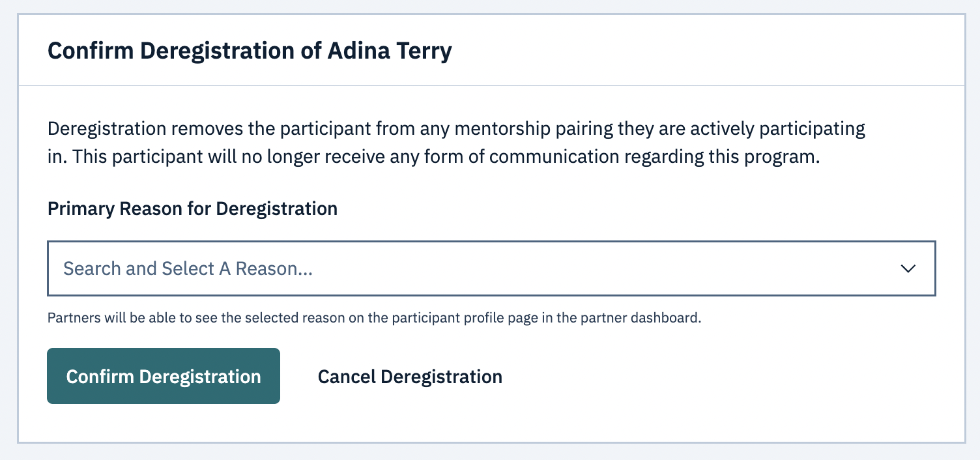Click the Primary Reason for Deregistration label
980x460 pixels.
[192, 208]
